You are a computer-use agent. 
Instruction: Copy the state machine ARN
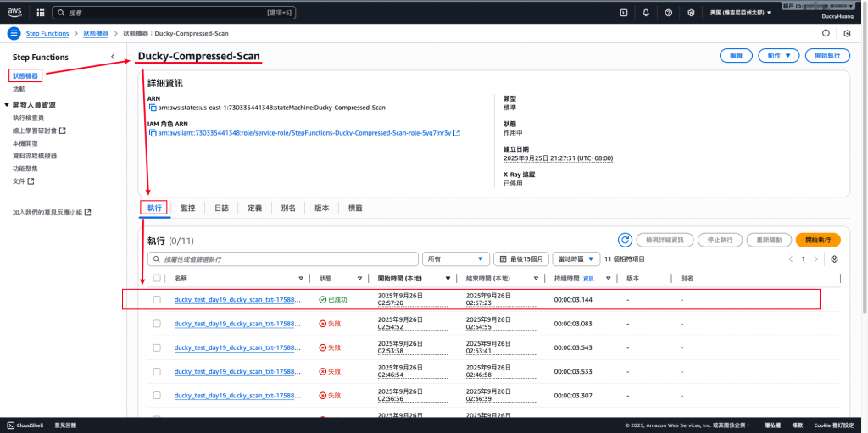(x=153, y=108)
